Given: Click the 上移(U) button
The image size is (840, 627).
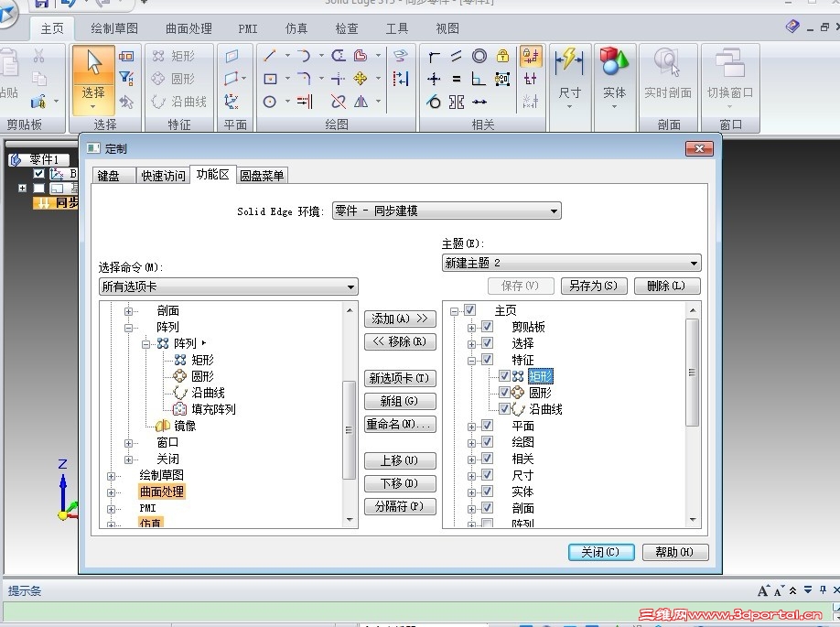Looking at the screenshot, I should tap(400, 461).
